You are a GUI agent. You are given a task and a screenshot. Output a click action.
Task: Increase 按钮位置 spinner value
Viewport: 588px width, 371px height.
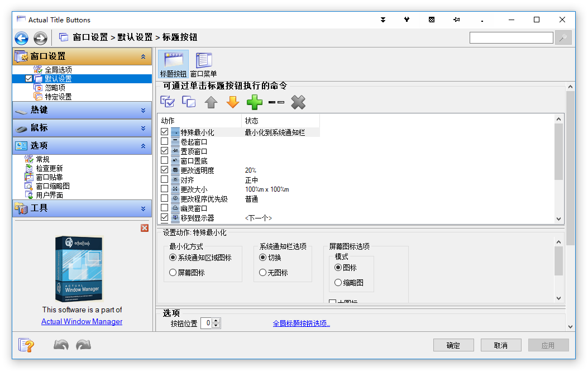216,321
